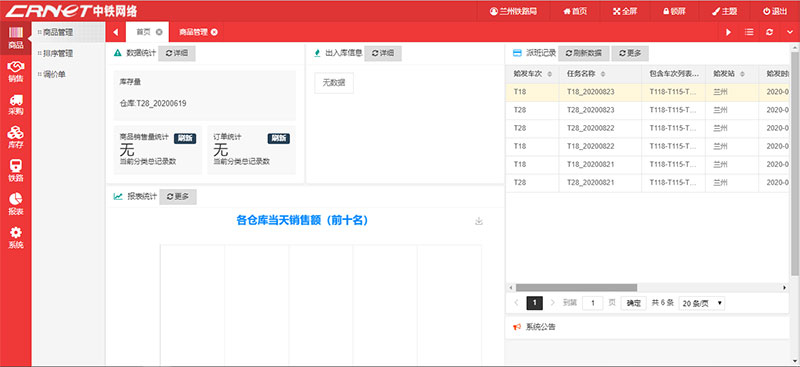
Task: Click 退出 to log out
Action: (774, 11)
